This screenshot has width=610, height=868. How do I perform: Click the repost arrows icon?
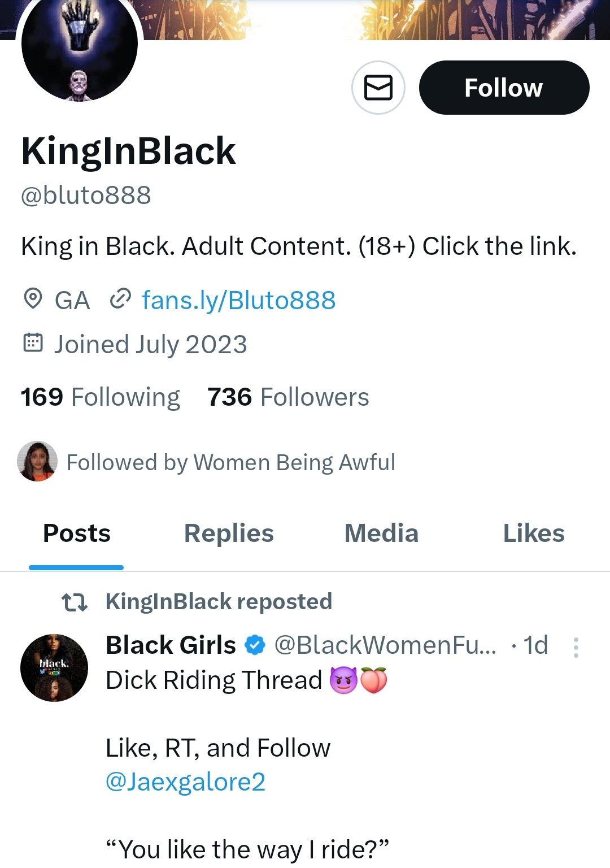tap(75, 602)
